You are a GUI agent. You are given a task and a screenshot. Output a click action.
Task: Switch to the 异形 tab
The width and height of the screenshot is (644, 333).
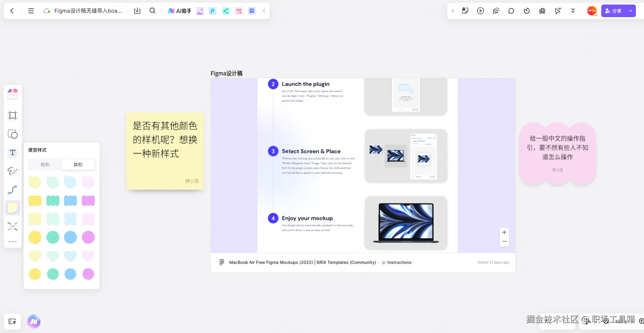click(x=78, y=165)
